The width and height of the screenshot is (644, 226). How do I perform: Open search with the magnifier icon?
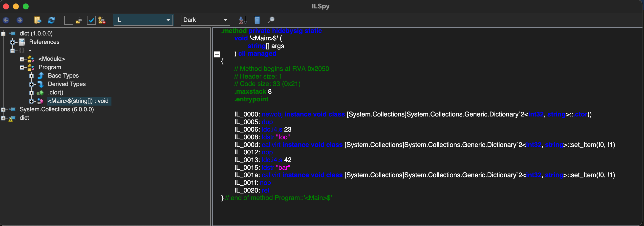(271, 20)
